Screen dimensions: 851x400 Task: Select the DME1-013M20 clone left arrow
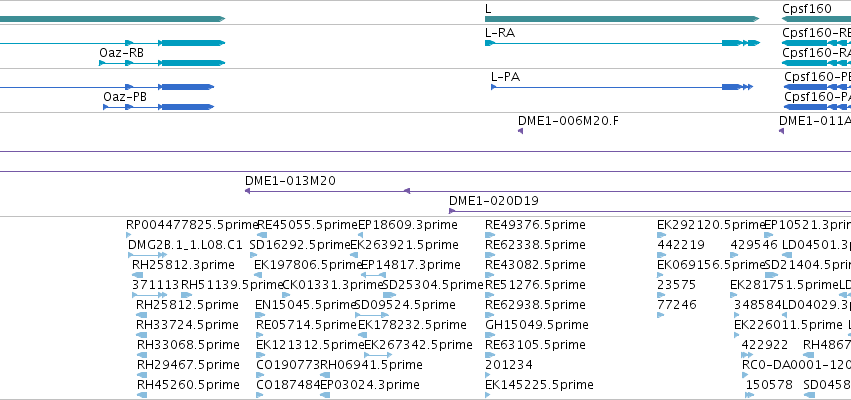click(x=247, y=191)
